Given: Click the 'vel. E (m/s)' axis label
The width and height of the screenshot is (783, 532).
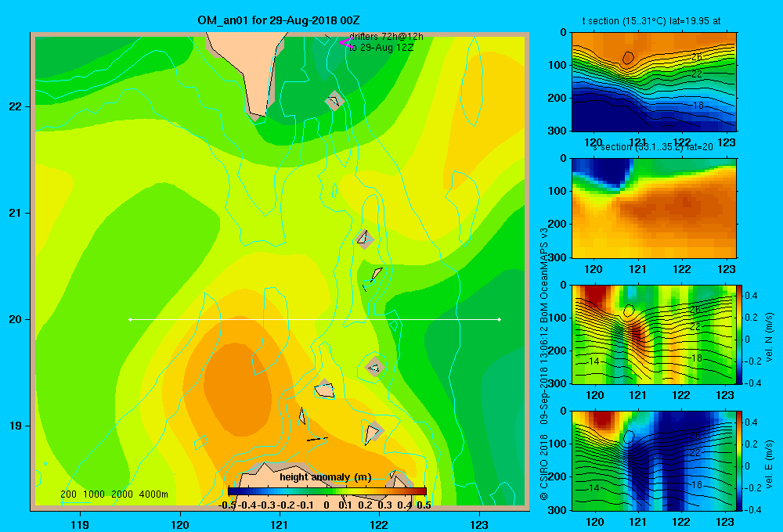Looking at the screenshot, I should tap(770, 464).
